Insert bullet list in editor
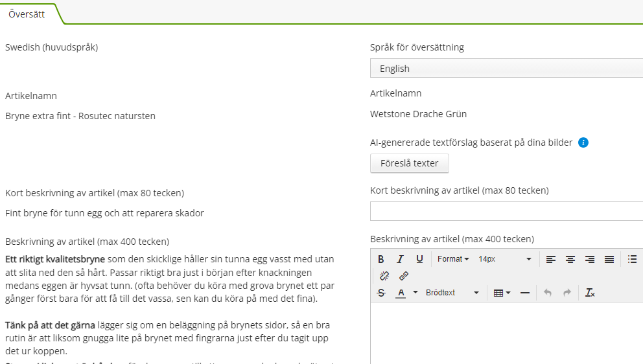This screenshot has height=364, width=643. (x=633, y=259)
